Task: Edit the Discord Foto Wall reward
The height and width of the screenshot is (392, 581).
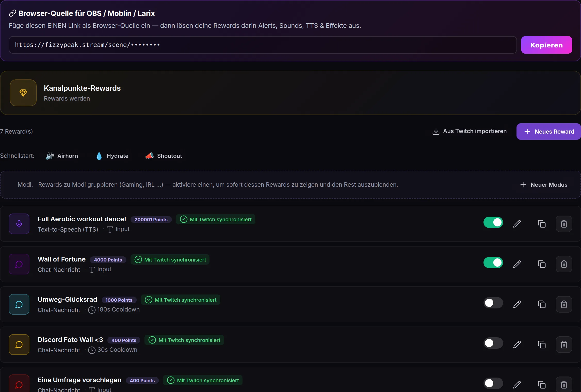Action: click(517, 345)
